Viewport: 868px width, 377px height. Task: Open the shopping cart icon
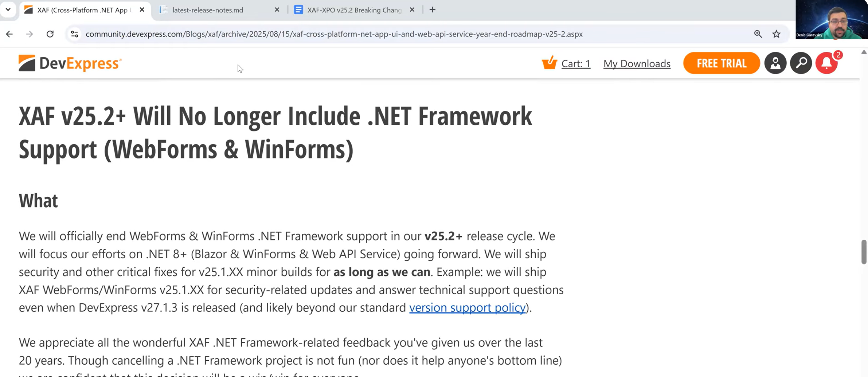(549, 63)
